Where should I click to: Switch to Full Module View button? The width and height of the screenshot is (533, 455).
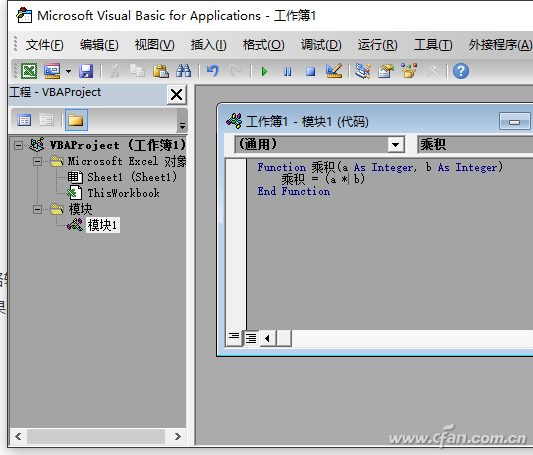point(251,338)
